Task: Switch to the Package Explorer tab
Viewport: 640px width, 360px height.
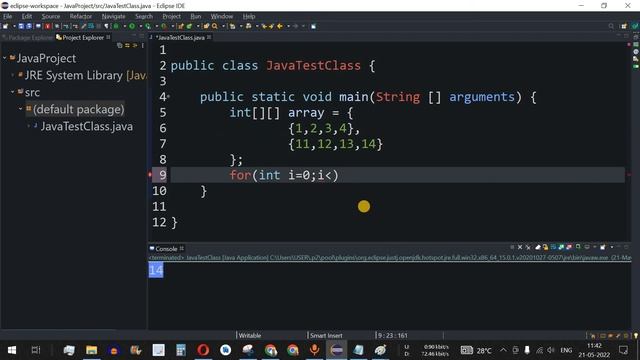Action: [28, 38]
